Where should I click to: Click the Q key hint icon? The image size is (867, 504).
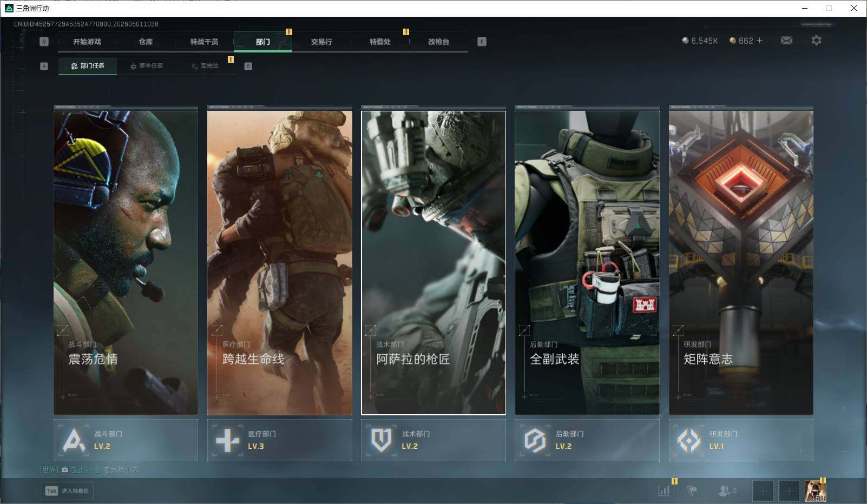coord(44,42)
